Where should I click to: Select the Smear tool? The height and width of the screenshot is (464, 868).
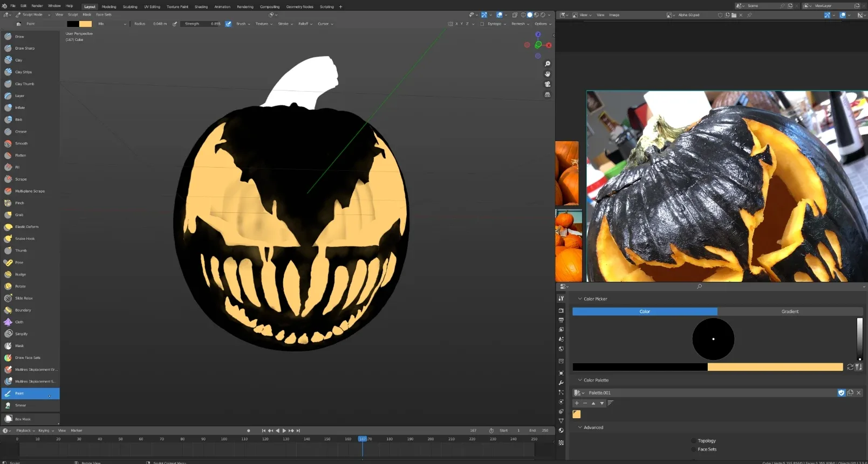click(20, 405)
